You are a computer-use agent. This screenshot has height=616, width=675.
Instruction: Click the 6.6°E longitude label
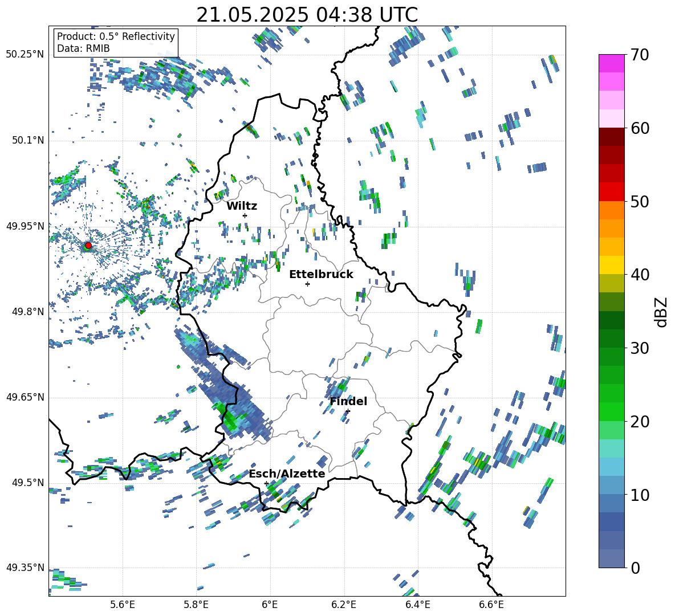[x=491, y=605]
